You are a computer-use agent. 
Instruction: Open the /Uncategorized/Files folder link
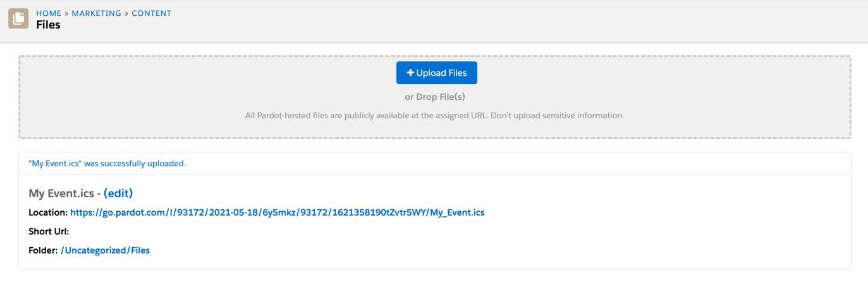pos(105,250)
